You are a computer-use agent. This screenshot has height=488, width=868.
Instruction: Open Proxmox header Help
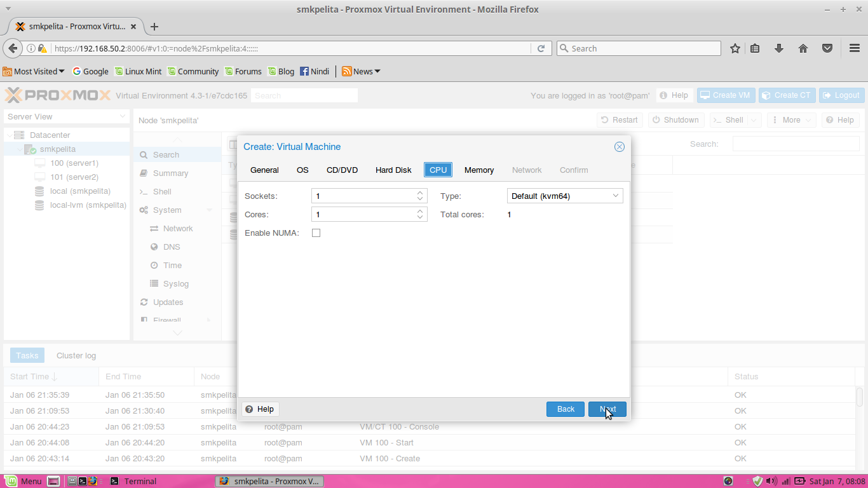674,95
